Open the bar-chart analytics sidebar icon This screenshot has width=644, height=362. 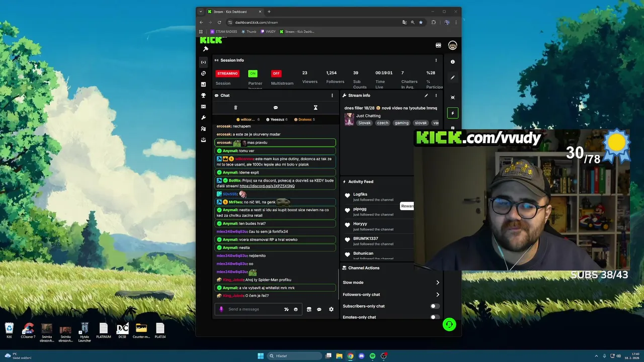pos(203,84)
